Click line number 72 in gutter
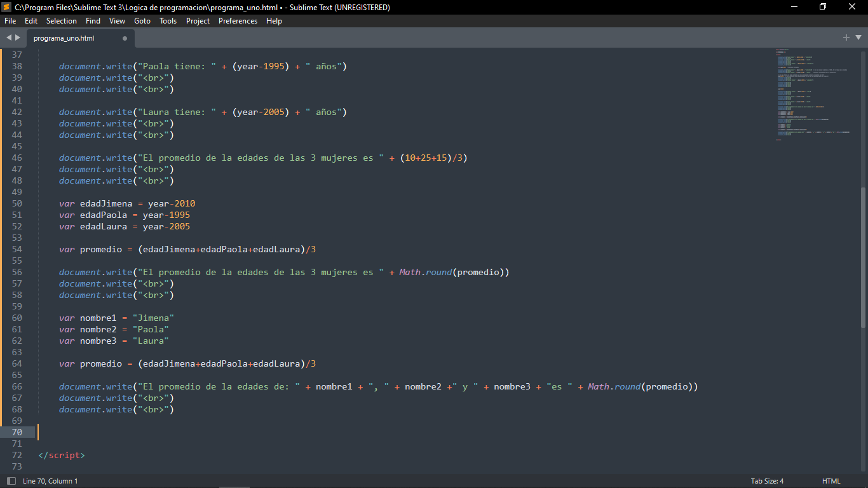868x488 pixels. click(x=17, y=455)
